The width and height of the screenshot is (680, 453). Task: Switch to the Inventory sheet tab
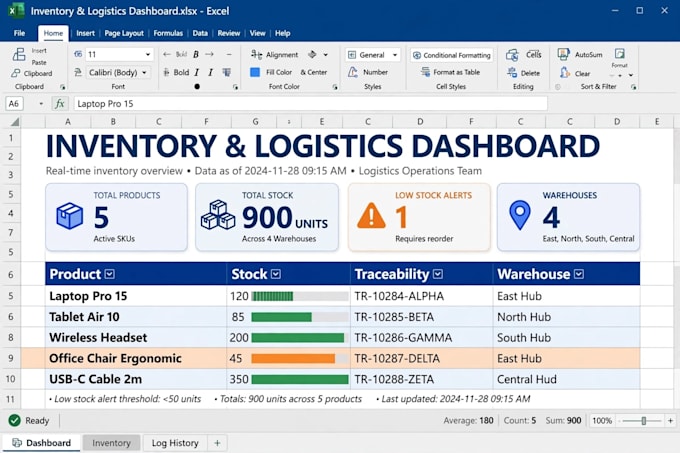111,443
